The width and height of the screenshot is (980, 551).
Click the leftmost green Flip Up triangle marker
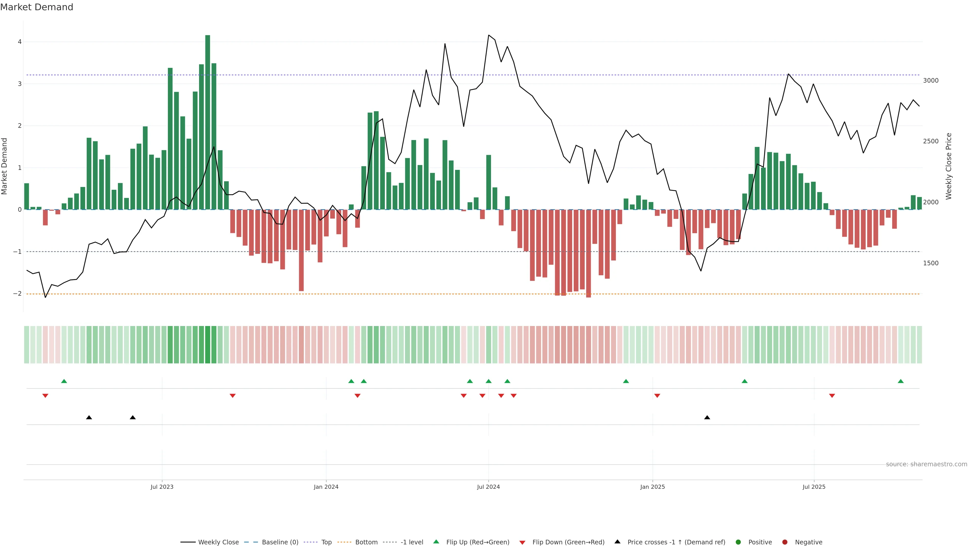point(64,381)
